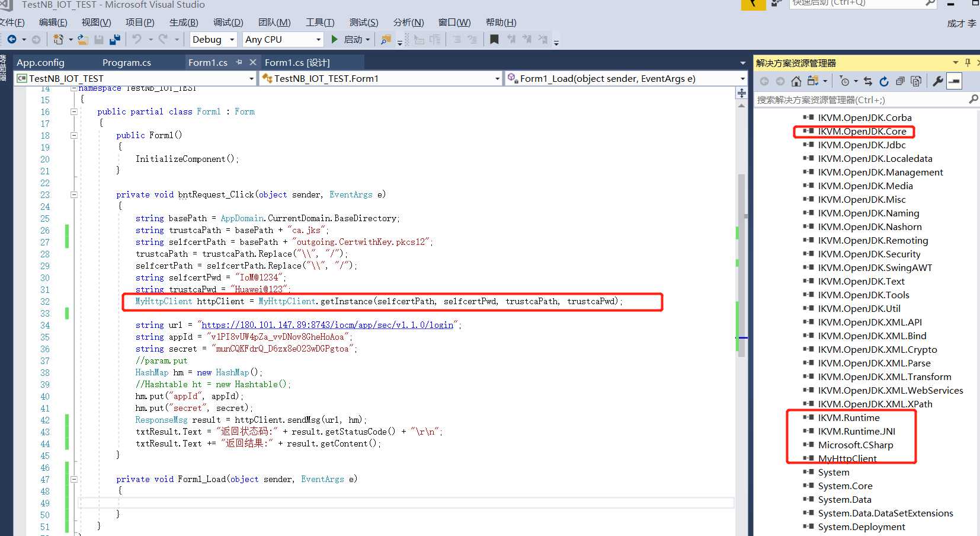Click the code editor vertical scrollbar thumb
The image size is (980, 536).
point(741,266)
